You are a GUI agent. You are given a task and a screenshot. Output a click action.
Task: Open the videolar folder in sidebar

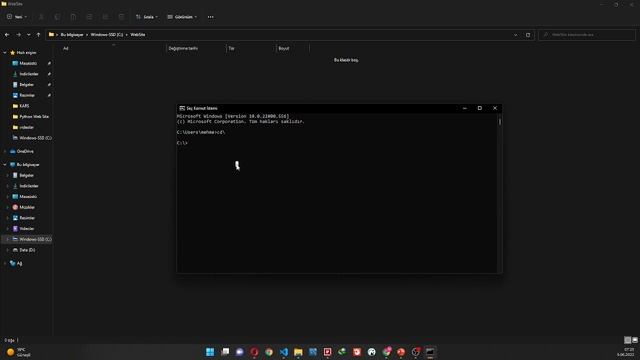coord(26,127)
